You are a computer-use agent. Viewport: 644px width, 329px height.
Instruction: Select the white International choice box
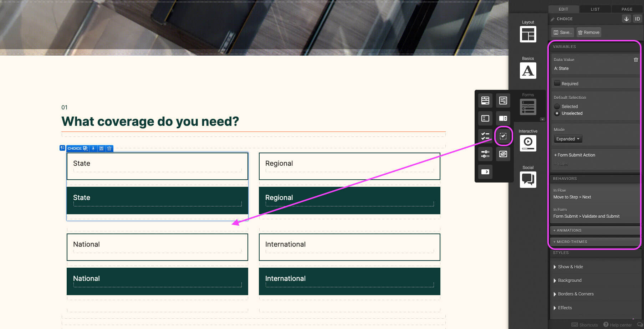[x=349, y=247]
